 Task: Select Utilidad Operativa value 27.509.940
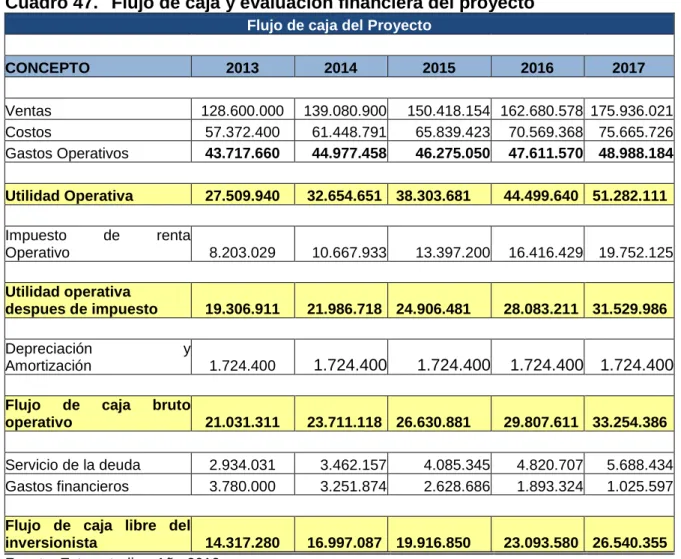click(242, 196)
